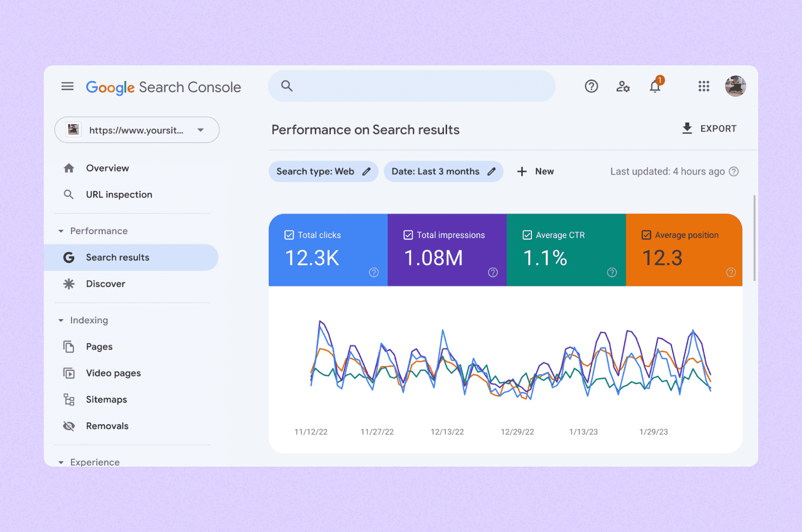Toggle the Total impressions checkbox
Viewport: 802px width, 532px height.
[x=408, y=235]
